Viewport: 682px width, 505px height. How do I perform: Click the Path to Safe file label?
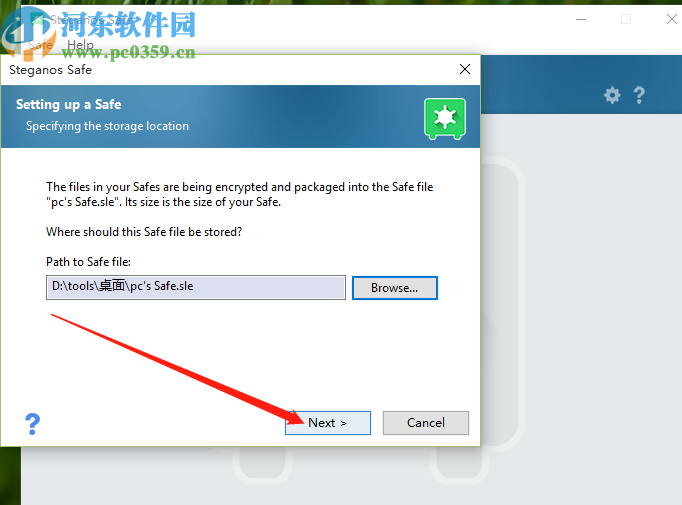[88, 262]
